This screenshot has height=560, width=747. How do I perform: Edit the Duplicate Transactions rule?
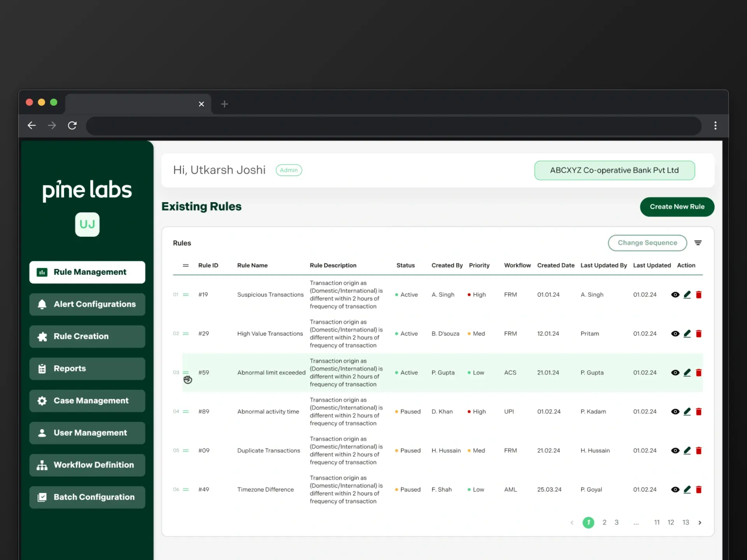687,450
